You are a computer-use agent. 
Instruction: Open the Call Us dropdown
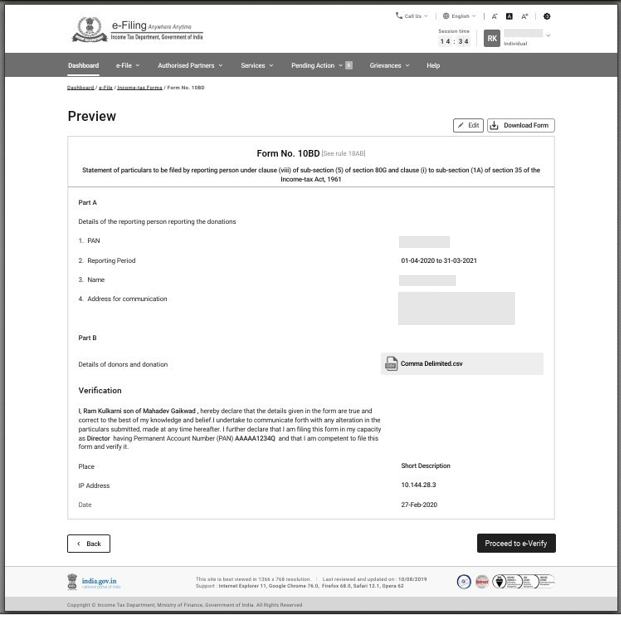(413, 17)
